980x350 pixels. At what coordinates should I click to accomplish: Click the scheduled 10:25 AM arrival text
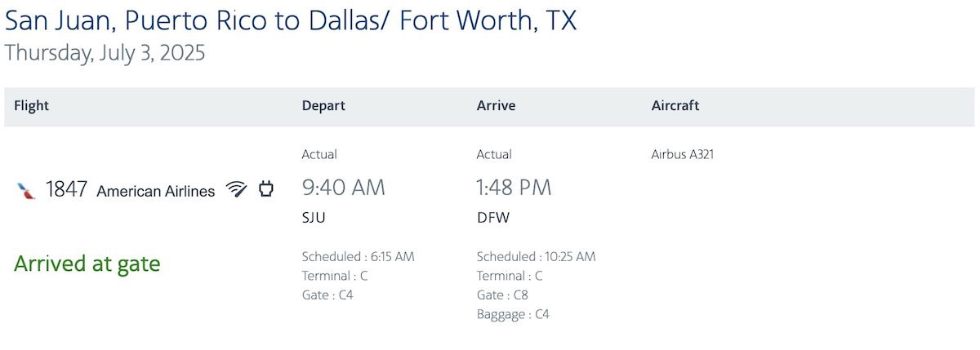(x=537, y=256)
